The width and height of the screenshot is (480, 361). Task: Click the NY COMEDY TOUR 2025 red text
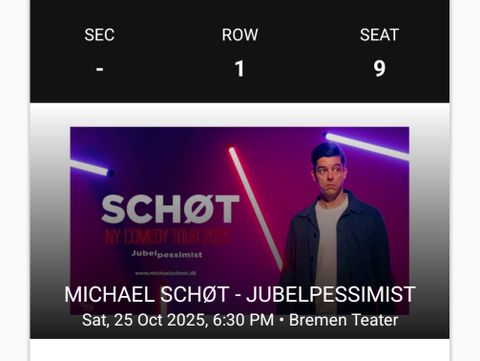[167, 237]
